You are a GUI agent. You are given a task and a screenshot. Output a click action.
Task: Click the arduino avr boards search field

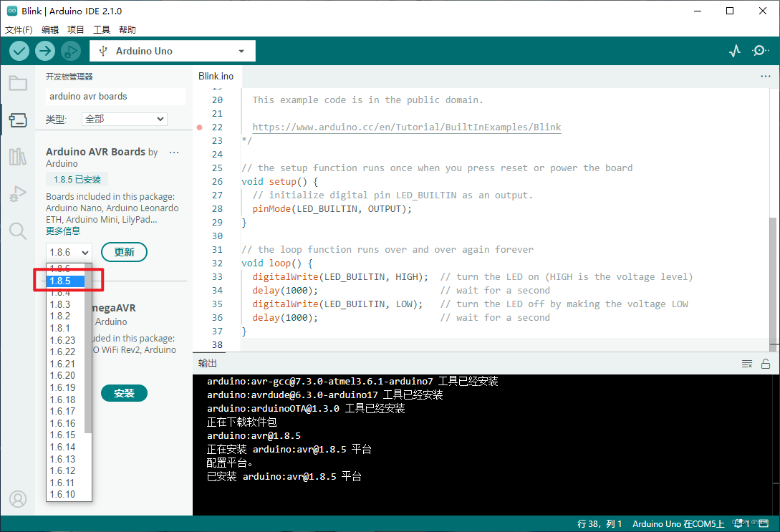[x=115, y=97]
